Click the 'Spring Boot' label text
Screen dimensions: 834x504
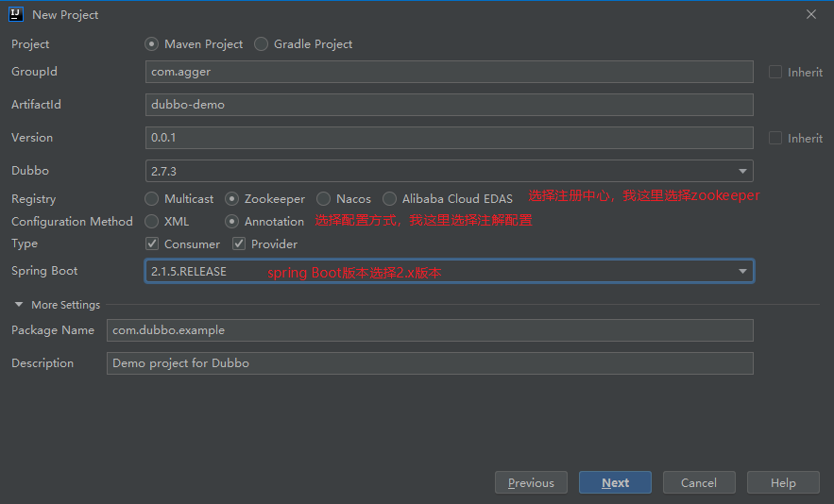point(44,271)
